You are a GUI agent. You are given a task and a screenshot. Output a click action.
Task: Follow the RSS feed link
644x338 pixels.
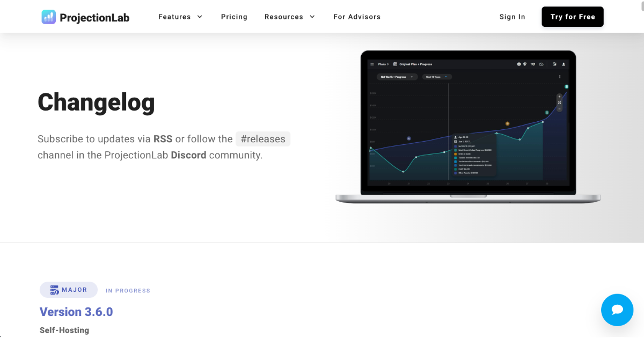point(163,139)
